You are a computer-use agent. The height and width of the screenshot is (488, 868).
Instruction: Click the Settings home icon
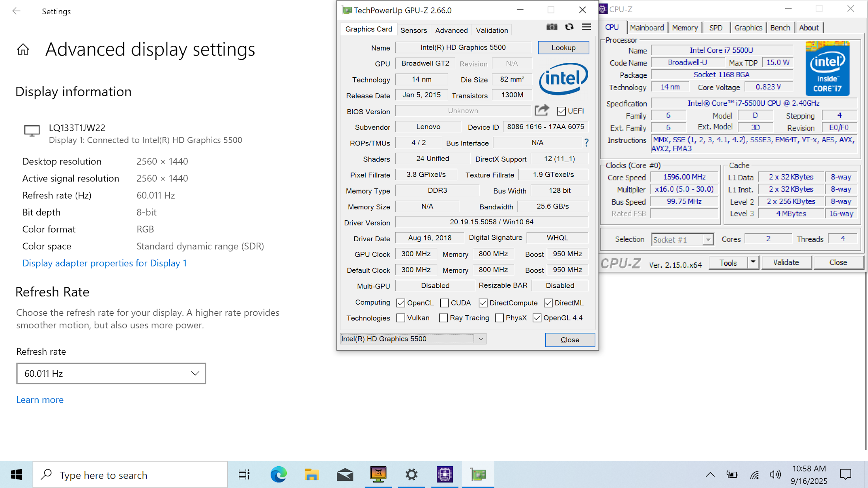(23, 49)
